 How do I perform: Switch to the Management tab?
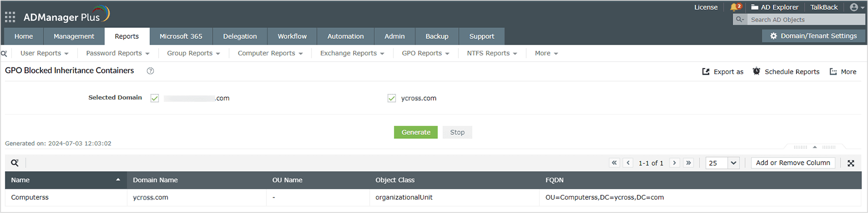tap(74, 36)
